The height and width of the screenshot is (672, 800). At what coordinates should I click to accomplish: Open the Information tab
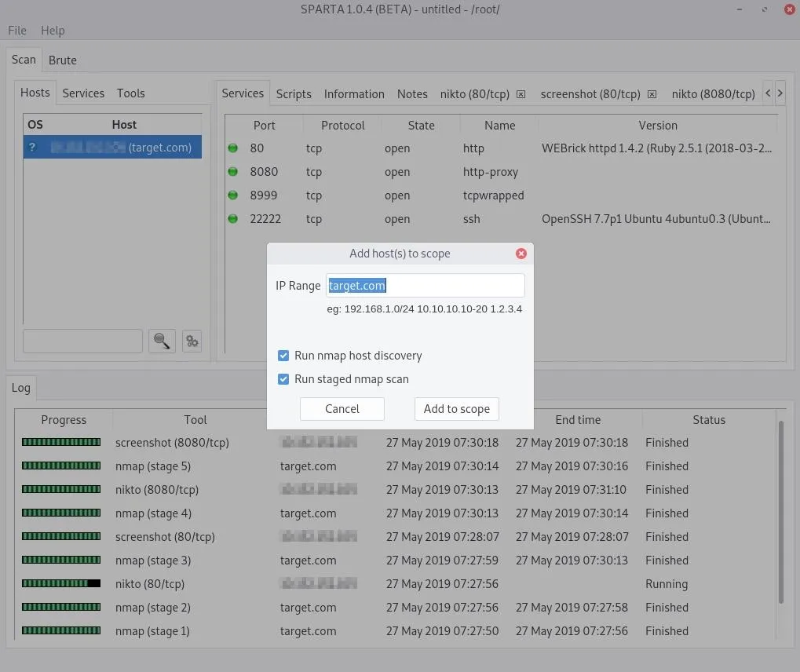pyautogui.click(x=354, y=94)
